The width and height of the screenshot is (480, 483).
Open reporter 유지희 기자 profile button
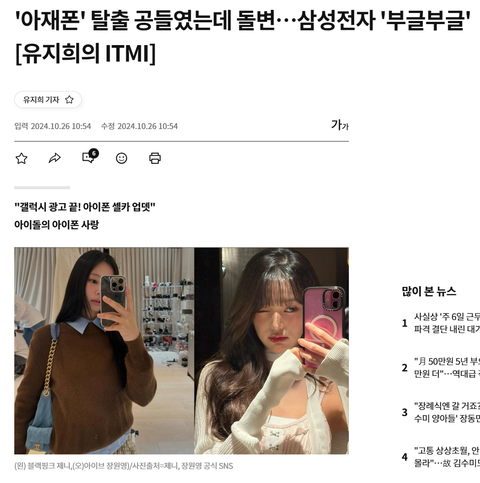point(48,100)
